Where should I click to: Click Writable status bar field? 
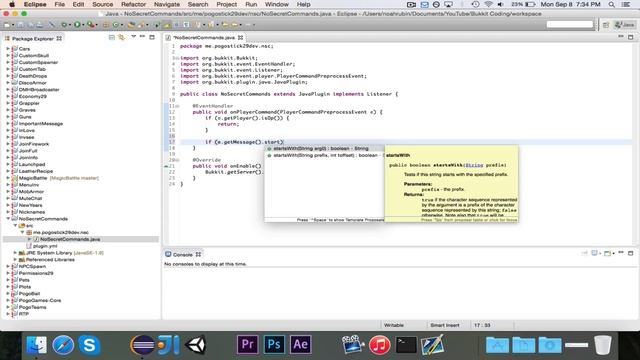[x=394, y=325]
